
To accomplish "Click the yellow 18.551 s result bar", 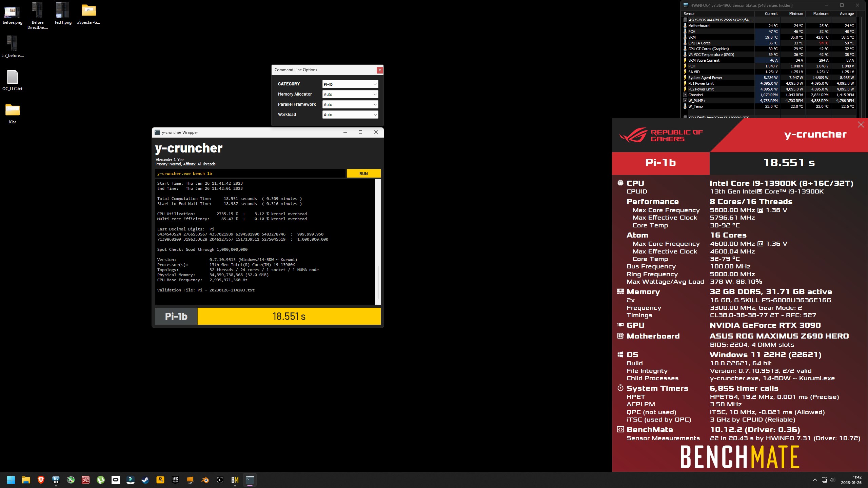I will click(x=289, y=316).
